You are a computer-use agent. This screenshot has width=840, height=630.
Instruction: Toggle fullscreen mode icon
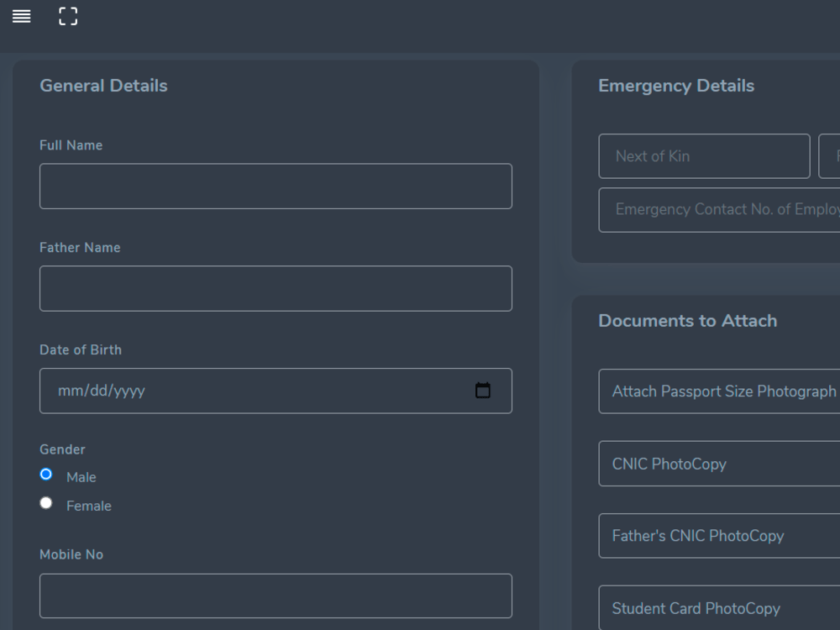click(x=68, y=17)
